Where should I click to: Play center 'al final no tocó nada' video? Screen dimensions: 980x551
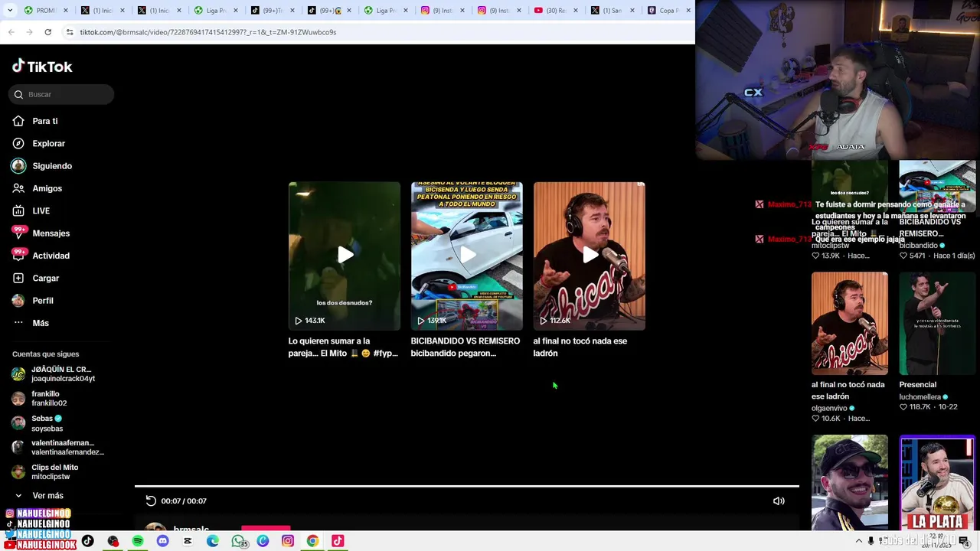pos(590,256)
